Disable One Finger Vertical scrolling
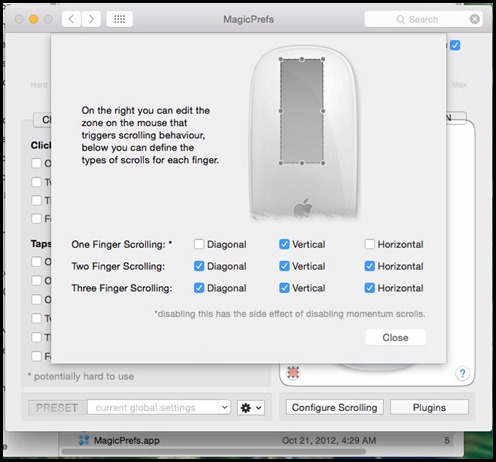This screenshot has height=462, width=496. 284,244
